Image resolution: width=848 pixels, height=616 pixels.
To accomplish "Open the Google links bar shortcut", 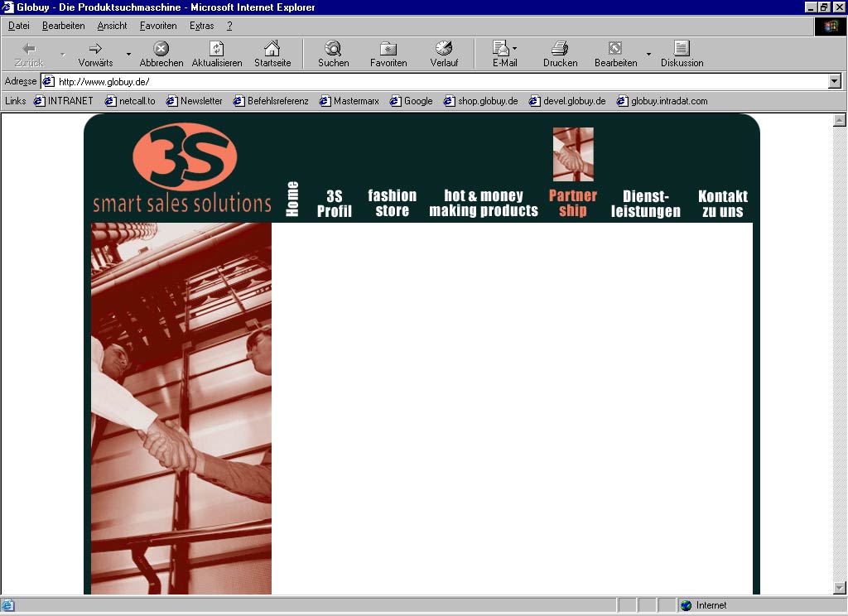I will 412,101.
